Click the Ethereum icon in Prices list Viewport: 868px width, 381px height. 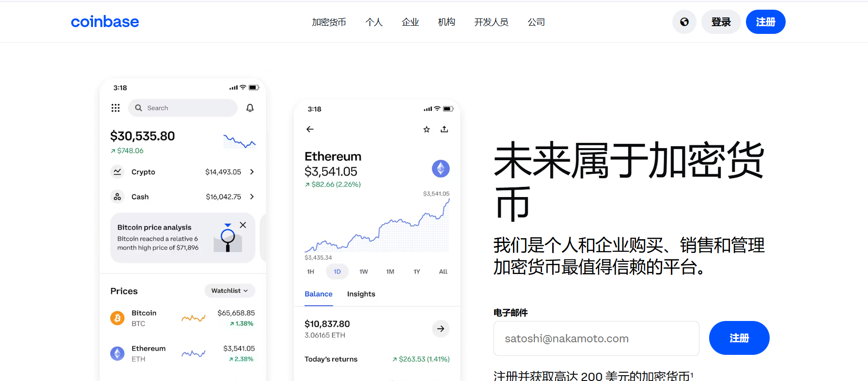point(117,353)
